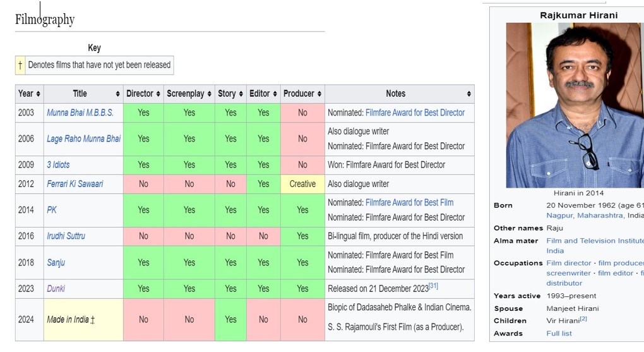
Task: Open 3 Idiots film link
Action: coord(58,165)
